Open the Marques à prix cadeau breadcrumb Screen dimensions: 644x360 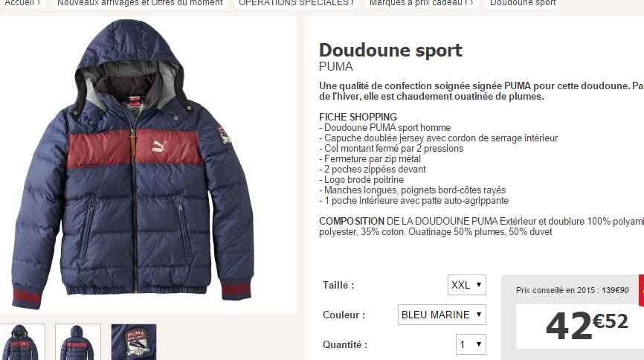pyautogui.click(x=421, y=3)
